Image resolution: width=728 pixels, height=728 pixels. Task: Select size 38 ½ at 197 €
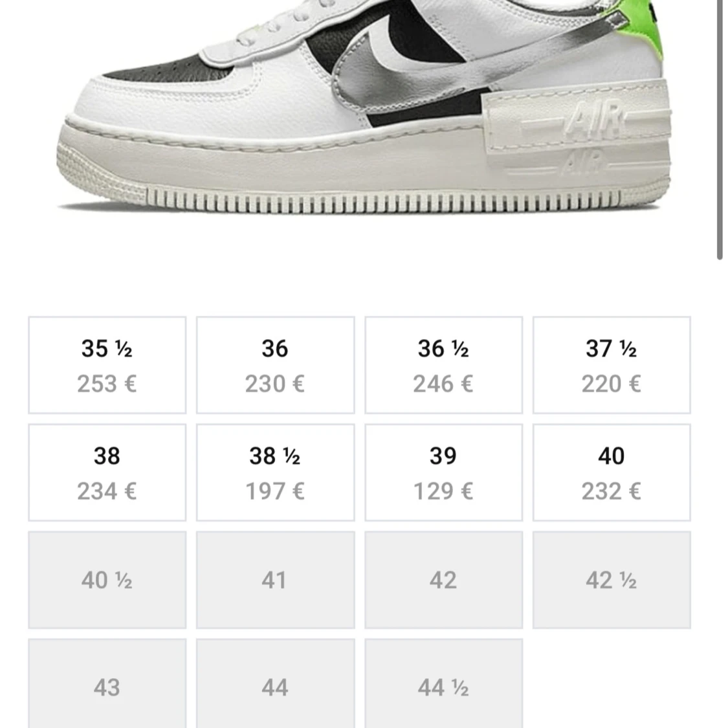pos(275,471)
